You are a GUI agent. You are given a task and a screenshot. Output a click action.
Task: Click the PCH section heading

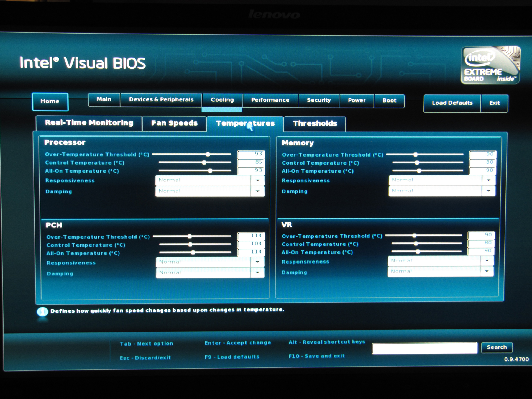54,225
